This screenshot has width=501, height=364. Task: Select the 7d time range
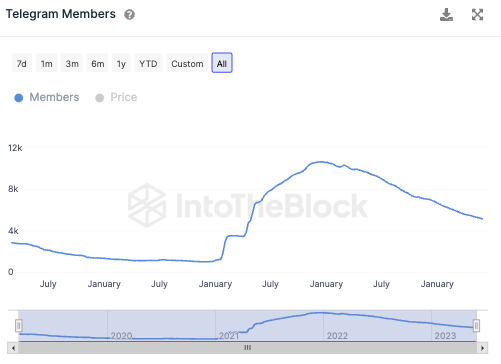[x=22, y=63]
